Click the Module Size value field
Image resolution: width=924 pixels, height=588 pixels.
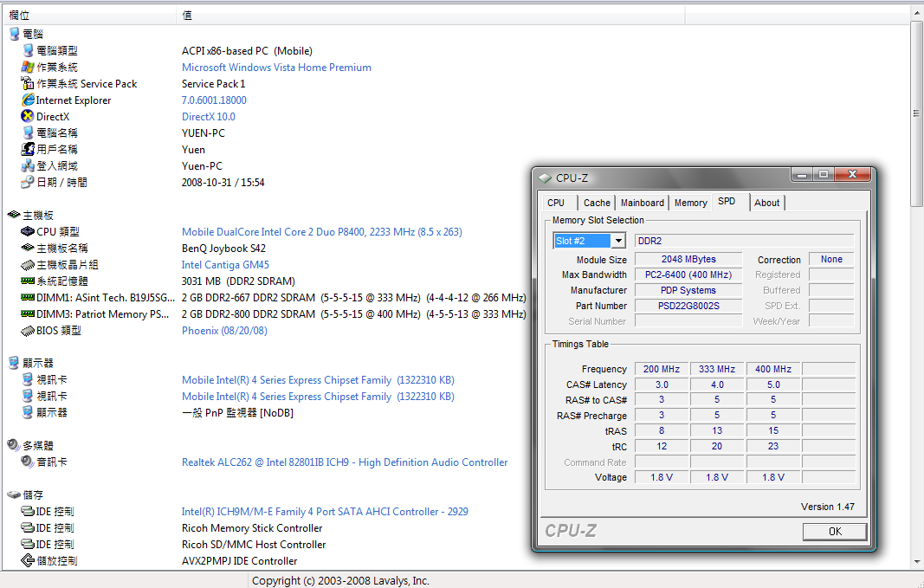688,259
